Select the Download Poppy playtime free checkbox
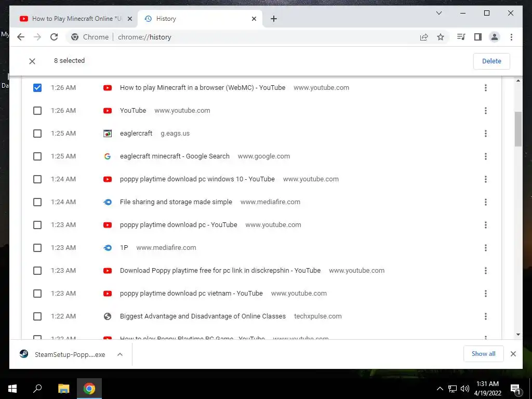532x399 pixels. (x=37, y=270)
